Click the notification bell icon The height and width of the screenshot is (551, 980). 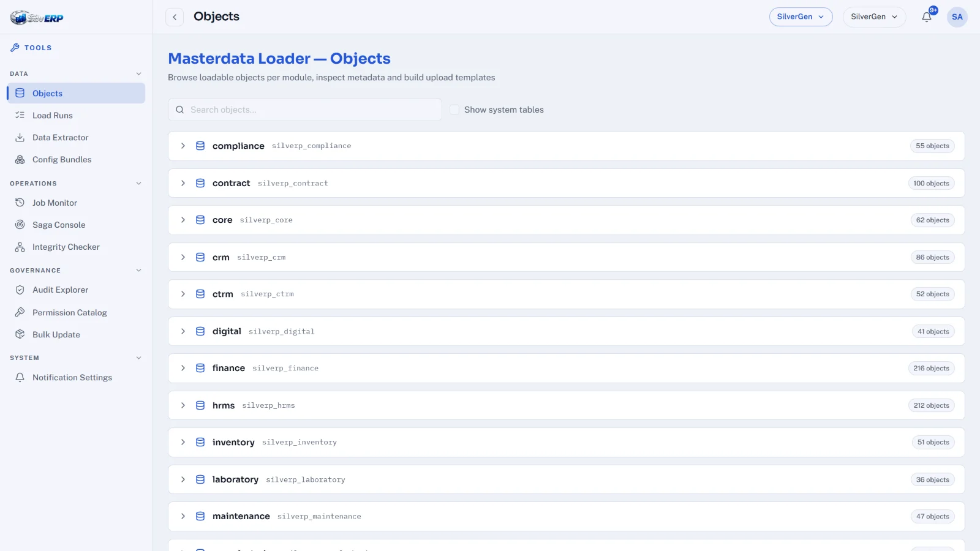(x=927, y=17)
